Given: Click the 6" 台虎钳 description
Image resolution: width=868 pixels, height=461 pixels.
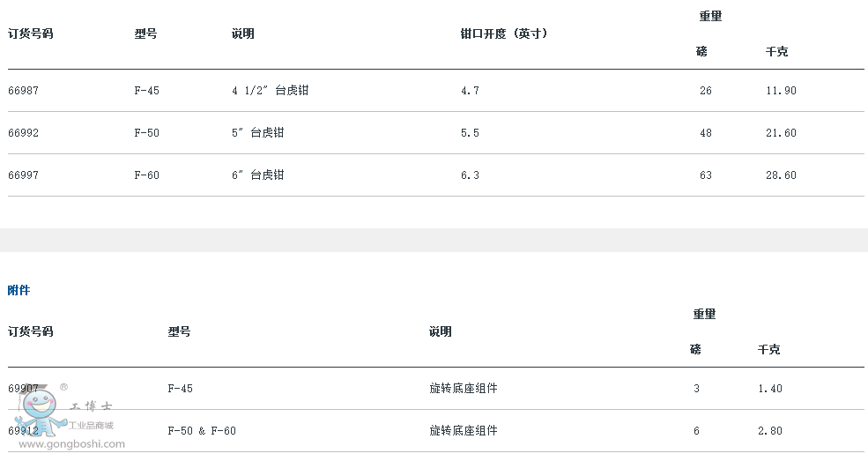Looking at the screenshot, I should tap(258, 175).
